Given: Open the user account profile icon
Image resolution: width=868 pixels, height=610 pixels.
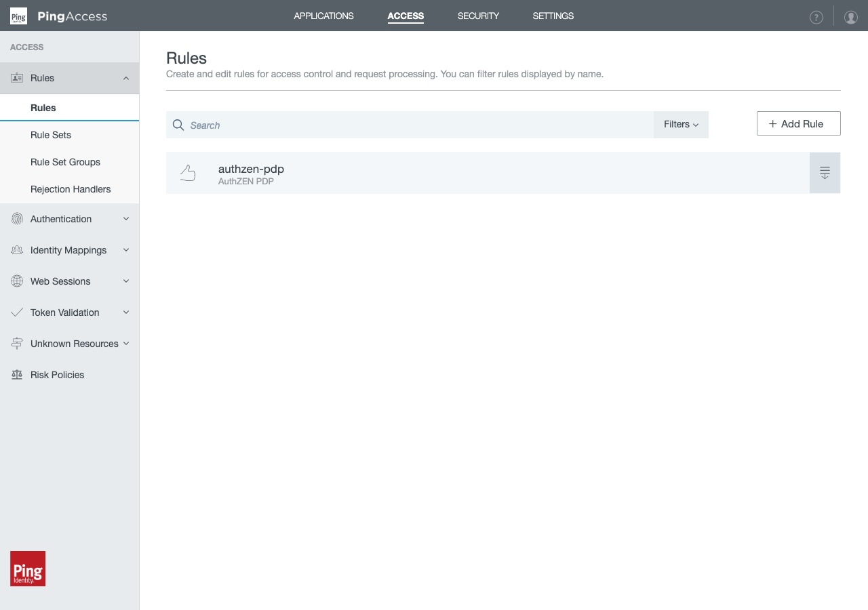Looking at the screenshot, I should click(851, 18).
